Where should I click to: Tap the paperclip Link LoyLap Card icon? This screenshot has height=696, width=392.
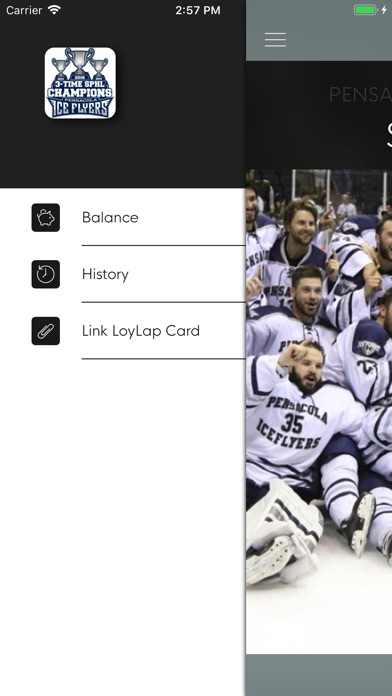tap(46, 331)
